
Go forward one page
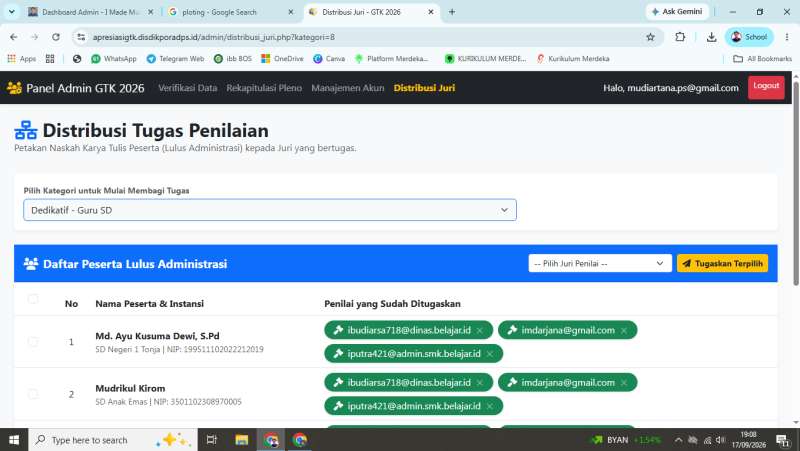(x=35, y=37)
